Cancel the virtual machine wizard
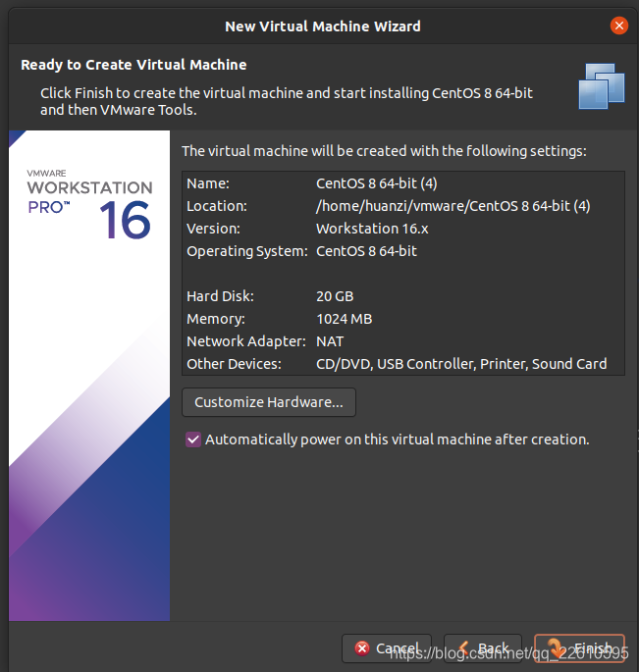 (x=387, y=648)
